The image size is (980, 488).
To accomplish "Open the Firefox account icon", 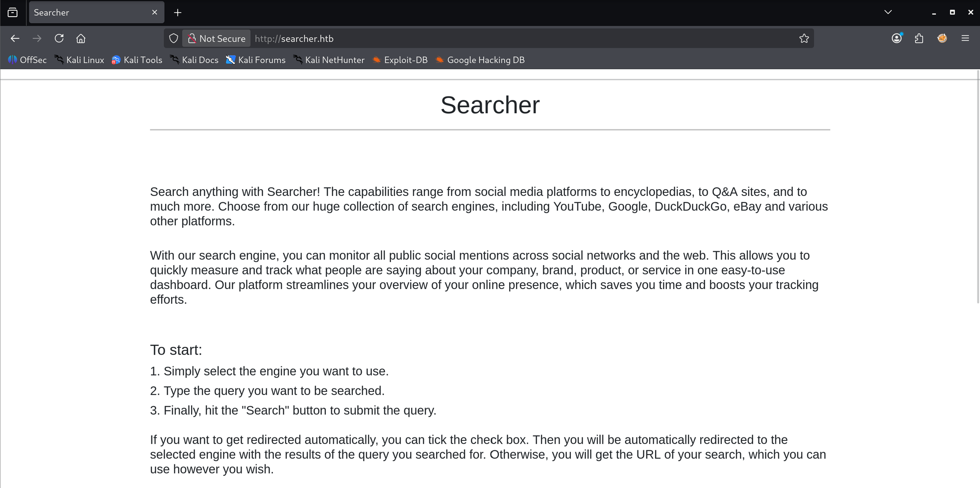I will tap(897, 38).
